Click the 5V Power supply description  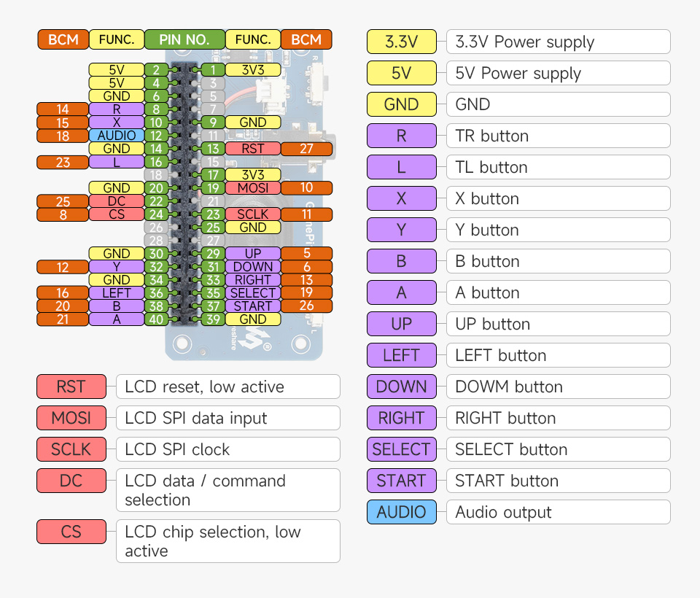pyautogui.click(x=558, y=73)
